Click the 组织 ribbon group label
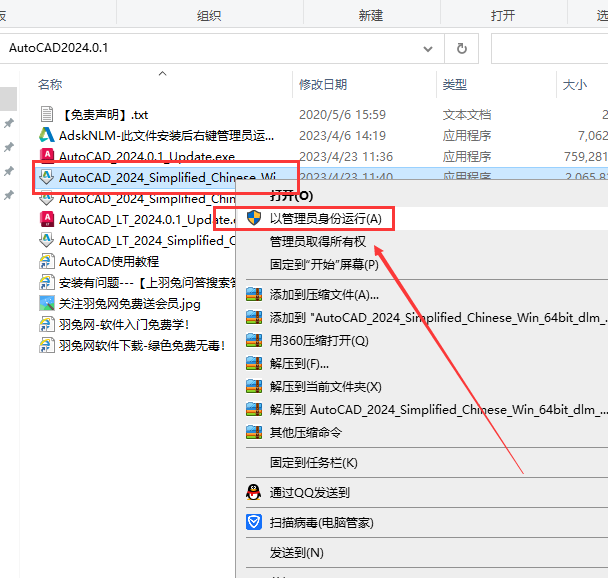This screenshot has width=608, height=578. (209, 16)
